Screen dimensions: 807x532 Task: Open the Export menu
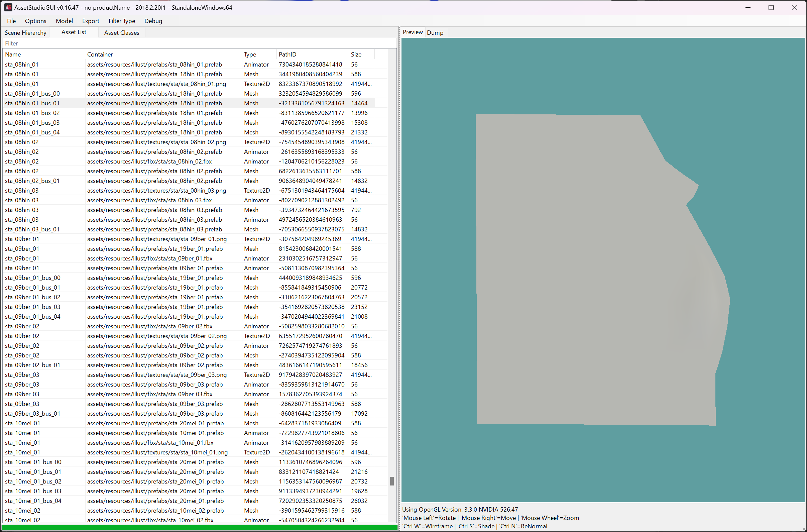coord(91,21)
